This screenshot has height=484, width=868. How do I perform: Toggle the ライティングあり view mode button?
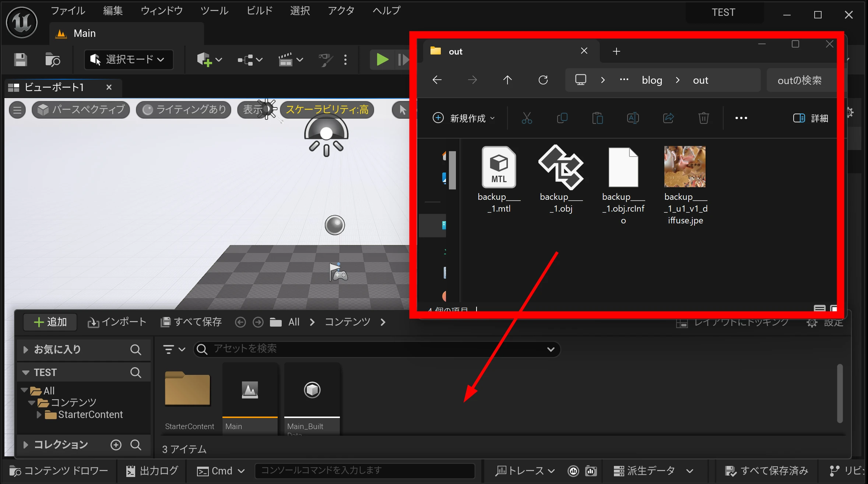click(x=184, y=110)
